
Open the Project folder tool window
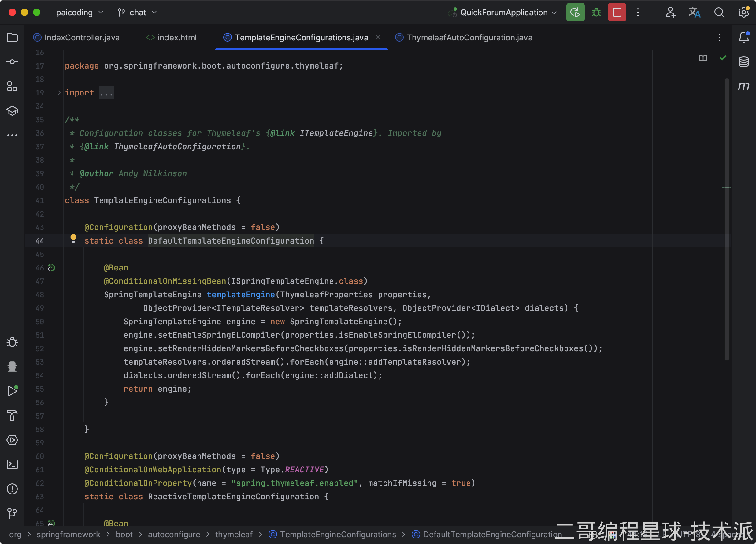pyautogui.click(x=12, y=37)
